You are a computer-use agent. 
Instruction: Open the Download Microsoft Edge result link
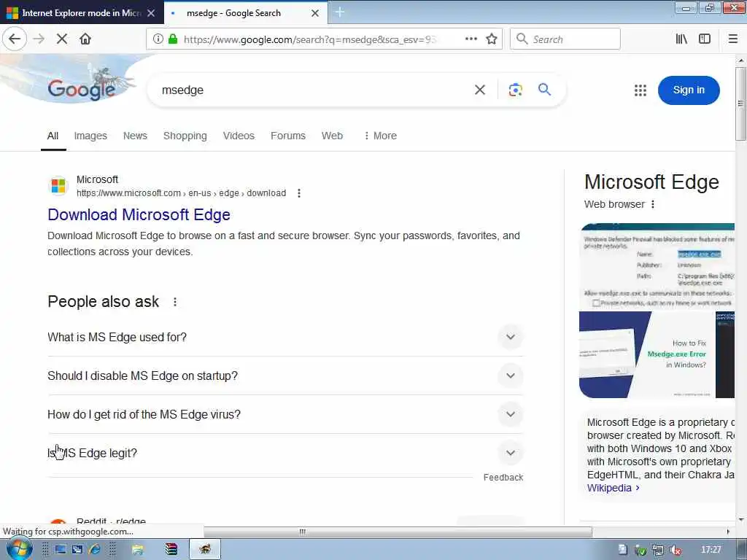pyautogui.click(x=139, y=215)
